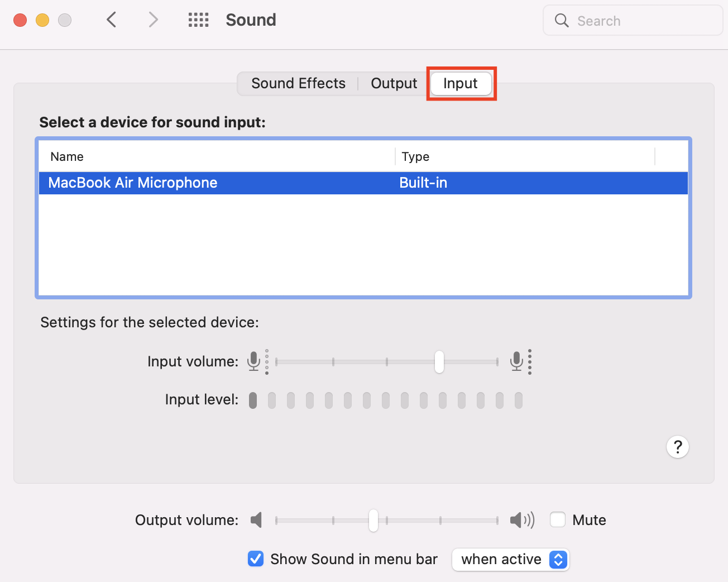Switch to the Sound Effects tab
Screen dimensions: 728x582
pos(298,83)
